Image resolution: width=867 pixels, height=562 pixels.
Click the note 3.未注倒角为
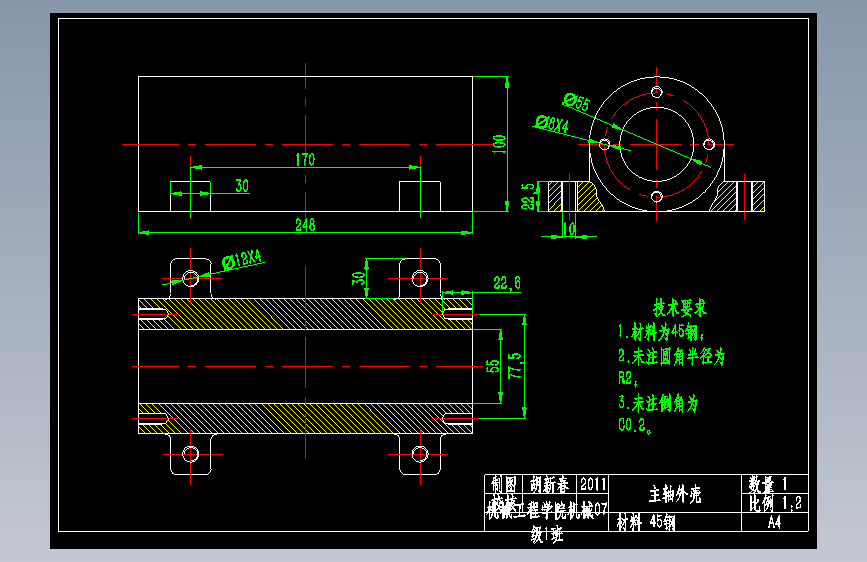pos(658,403)
